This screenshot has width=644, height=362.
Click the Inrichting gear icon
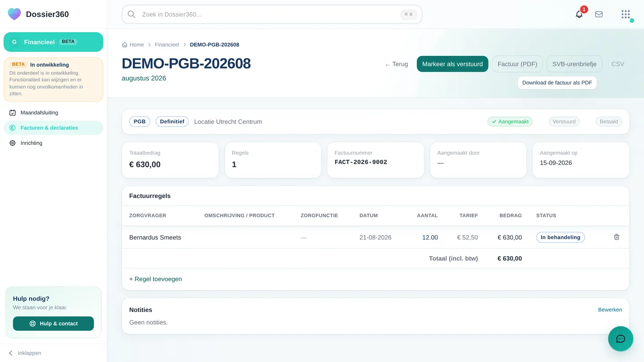click(x=13, y=143)
